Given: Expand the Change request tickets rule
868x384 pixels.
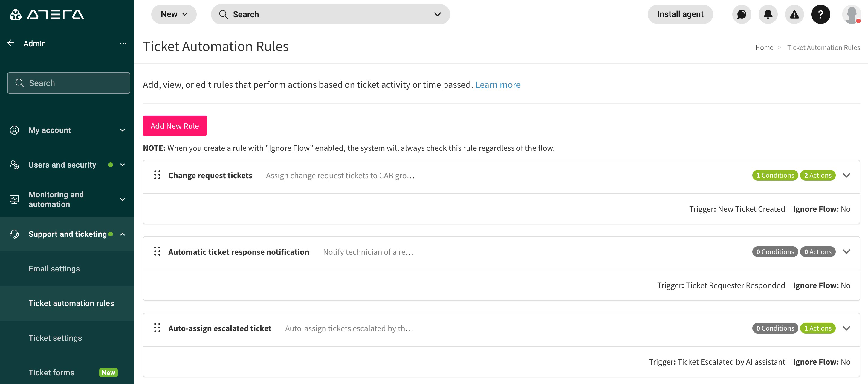Looking at the screenshot, I should (x=846, y=175).
